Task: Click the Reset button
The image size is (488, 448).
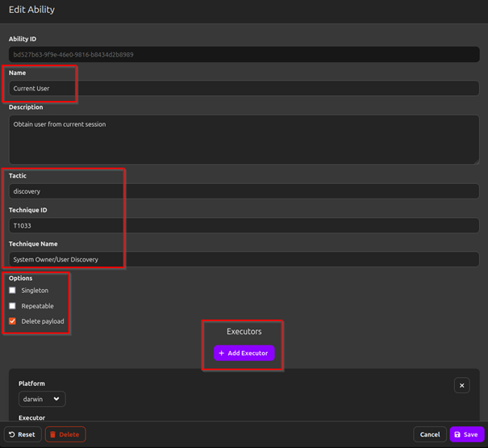Action: (23, 434)
